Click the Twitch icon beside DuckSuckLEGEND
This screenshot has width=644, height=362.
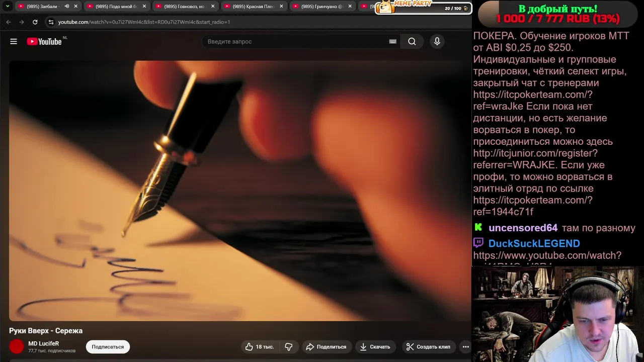[478, 243]
